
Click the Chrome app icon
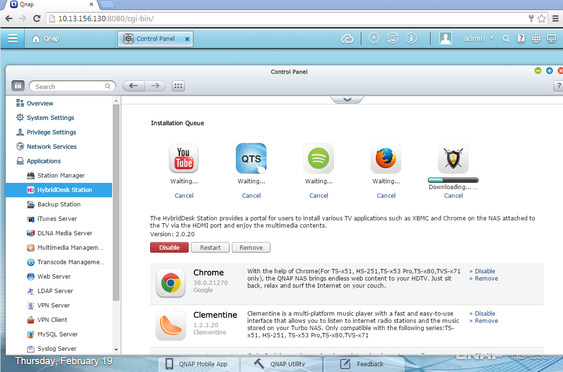point(171,283)
